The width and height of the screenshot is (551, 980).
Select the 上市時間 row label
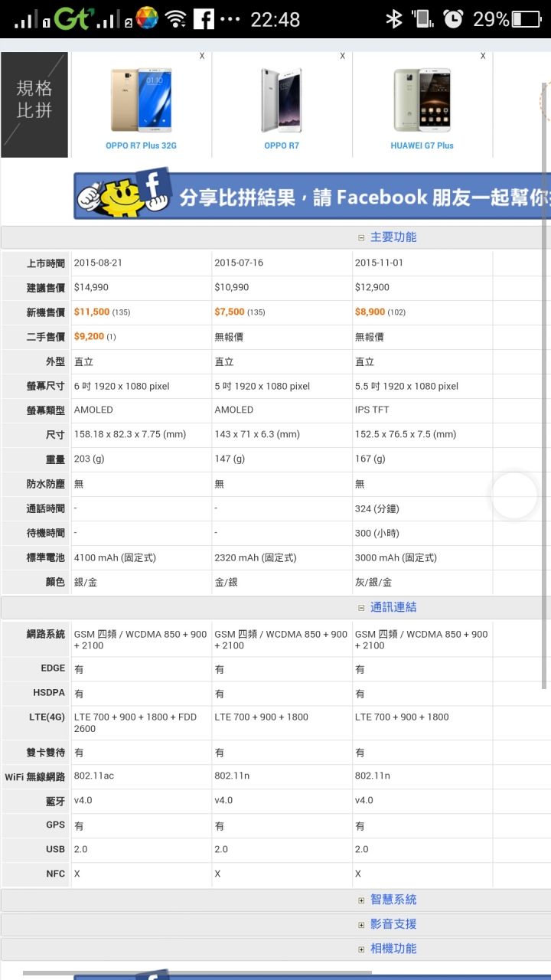[x=46, y=263]
